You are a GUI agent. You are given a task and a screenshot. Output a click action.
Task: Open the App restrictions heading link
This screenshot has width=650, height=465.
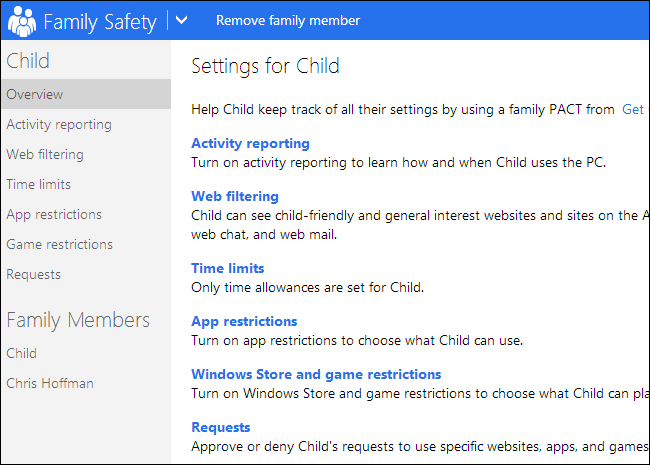244,321
